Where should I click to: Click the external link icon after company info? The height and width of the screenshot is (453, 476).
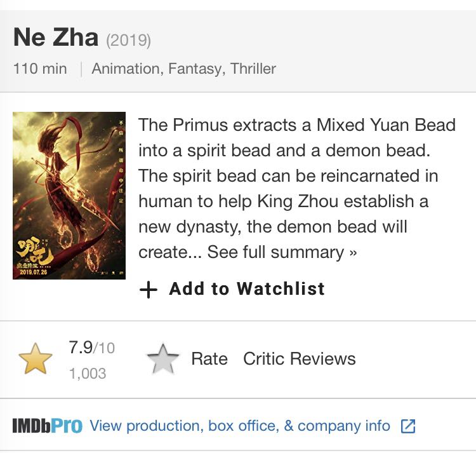[x=408, y=426]
